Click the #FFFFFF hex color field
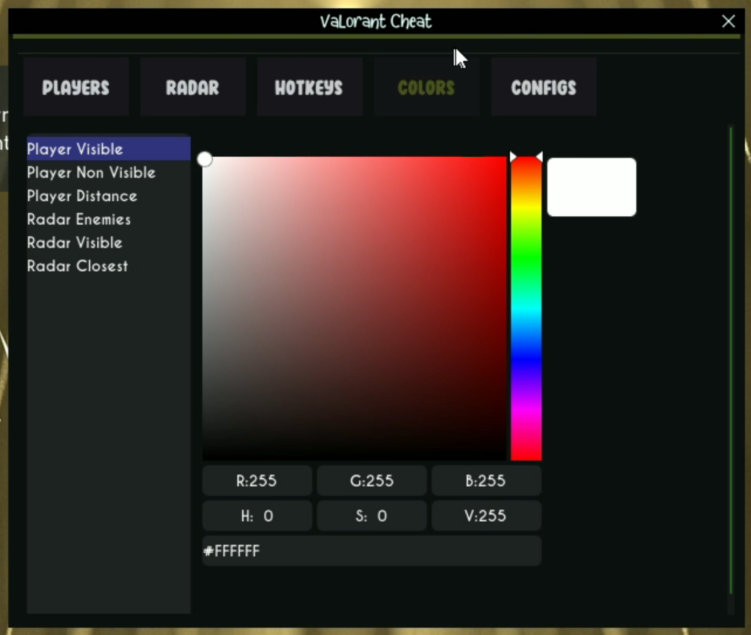751x635 pixels. tap(372, 551)
